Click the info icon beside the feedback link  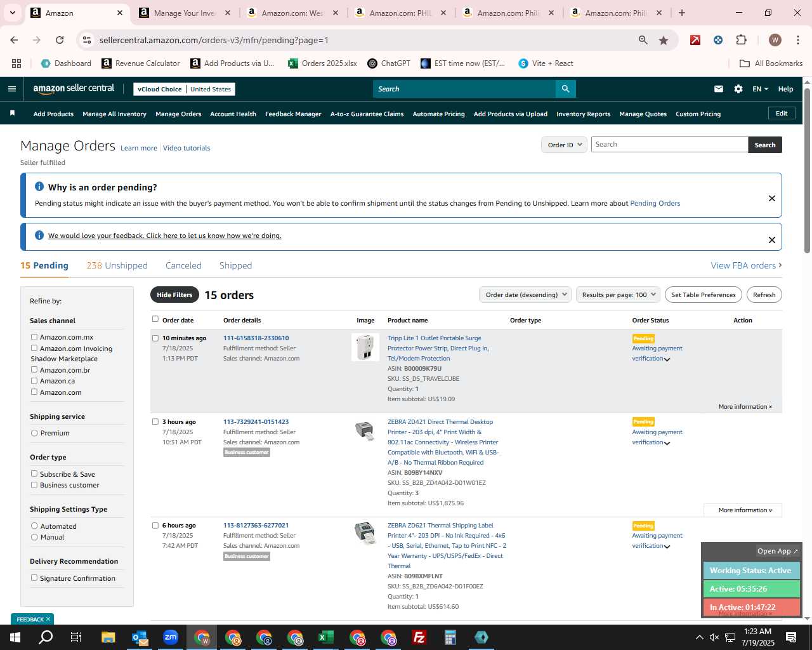pyautogui.click(x=39, y=235)
